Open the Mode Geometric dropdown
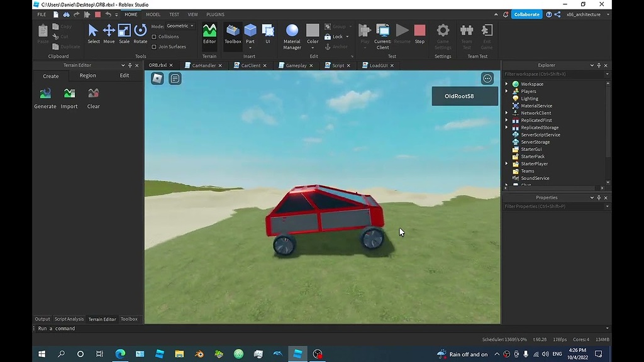Screen dimensions: 644x362 click(181, 26)
